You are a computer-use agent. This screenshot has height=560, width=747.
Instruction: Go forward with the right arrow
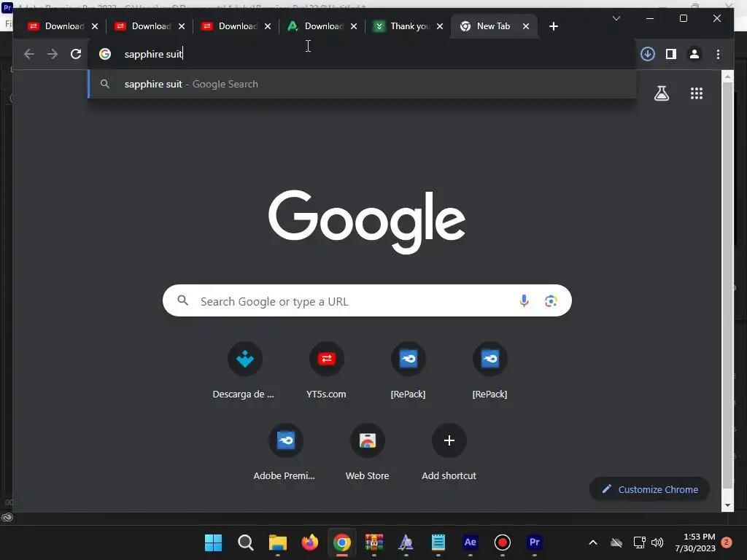[53, 54]
